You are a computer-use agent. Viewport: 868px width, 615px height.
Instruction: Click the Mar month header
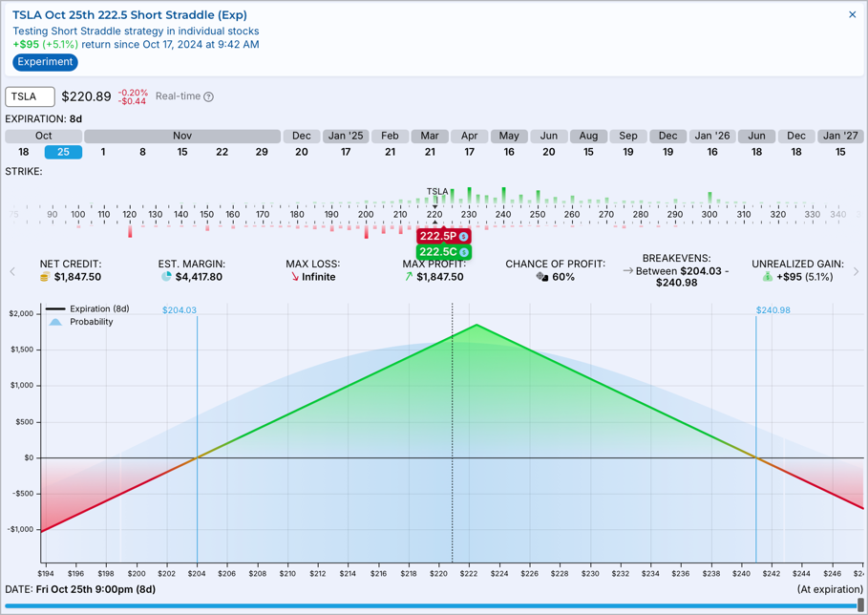[x=430, y=137]
